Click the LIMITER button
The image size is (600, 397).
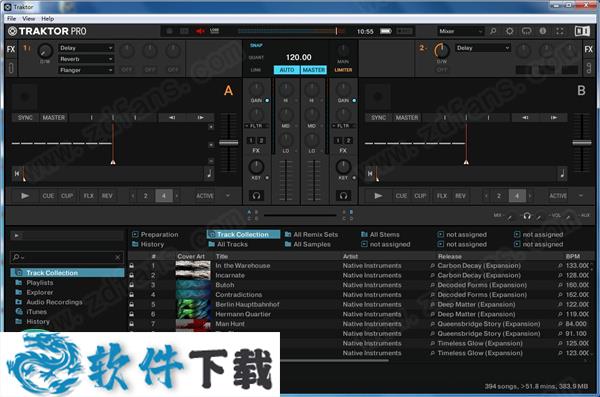[343, 70]
